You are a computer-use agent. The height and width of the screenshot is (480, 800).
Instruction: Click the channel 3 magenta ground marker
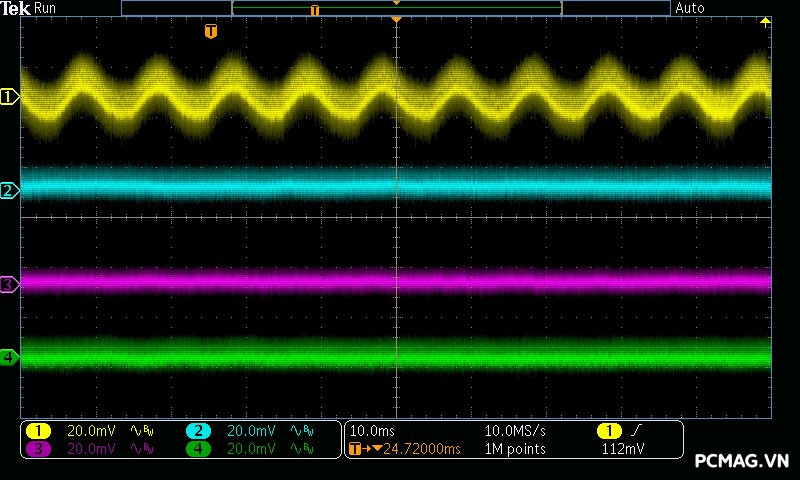tap(9, 285)
